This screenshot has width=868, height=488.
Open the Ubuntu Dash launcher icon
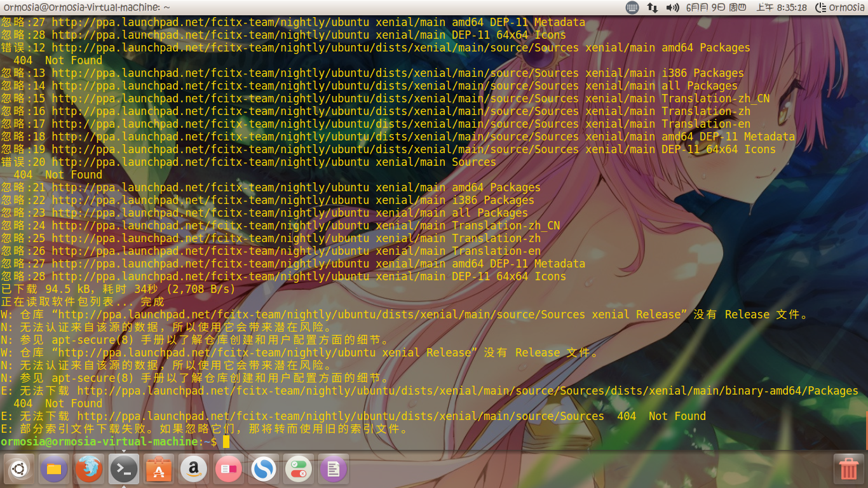pos(19,470)
